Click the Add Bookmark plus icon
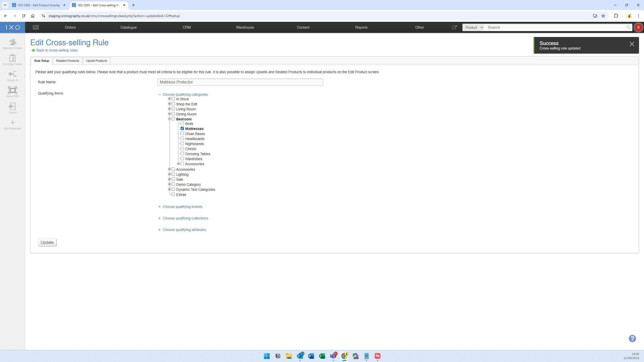 coord(12,123)
